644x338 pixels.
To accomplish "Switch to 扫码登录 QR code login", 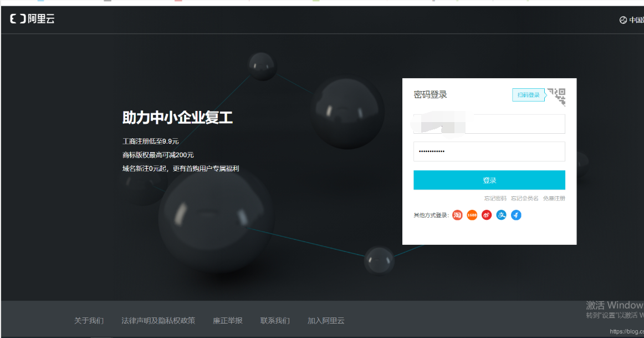I will click(x=528, y=94).
